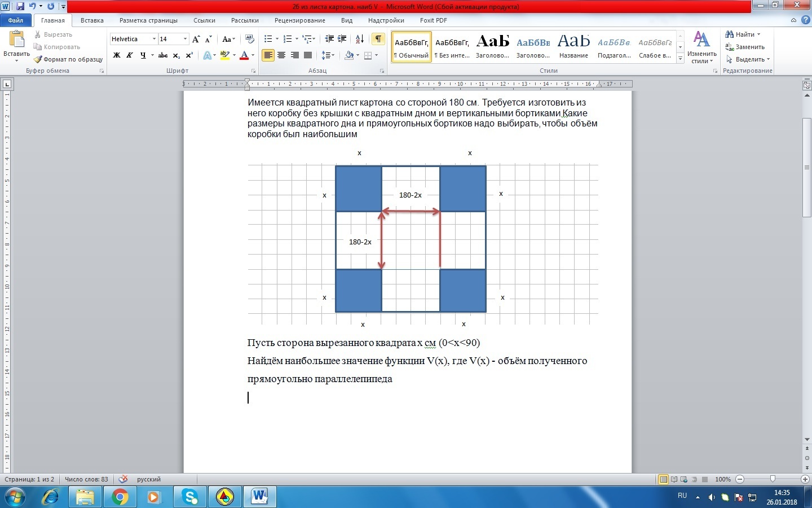Screen dimensions: 812x508
Task: Center align the text
Action: pyautogui.click(x=281, y=55)
